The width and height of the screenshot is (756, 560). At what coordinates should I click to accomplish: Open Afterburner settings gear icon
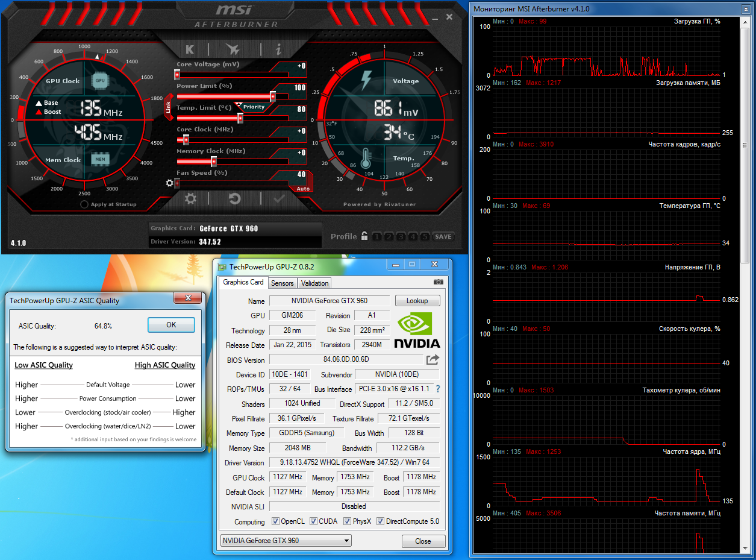pyautogui.click(x=190, y=198)
